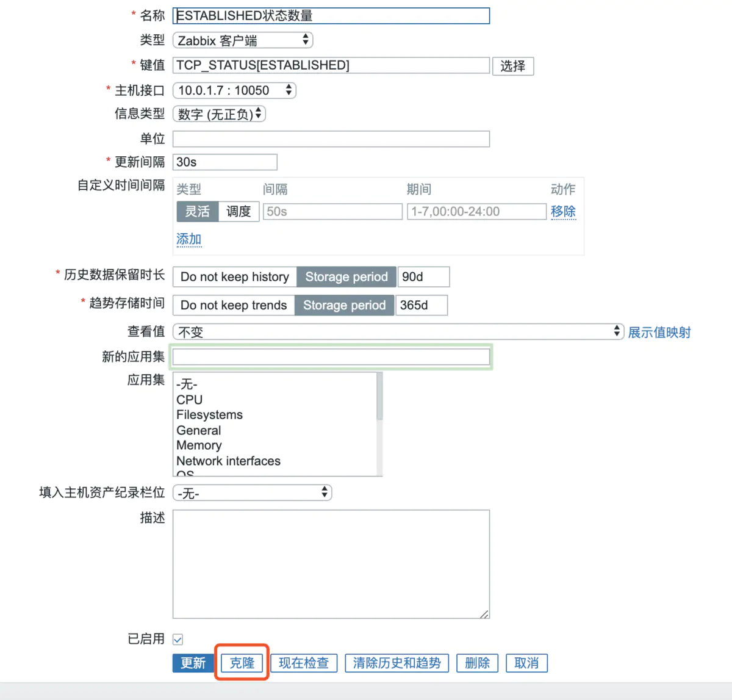The width and height of the screenshot is (732, 700).
Task: Select Do not keep trends option
Action: [x=232, y=305]
